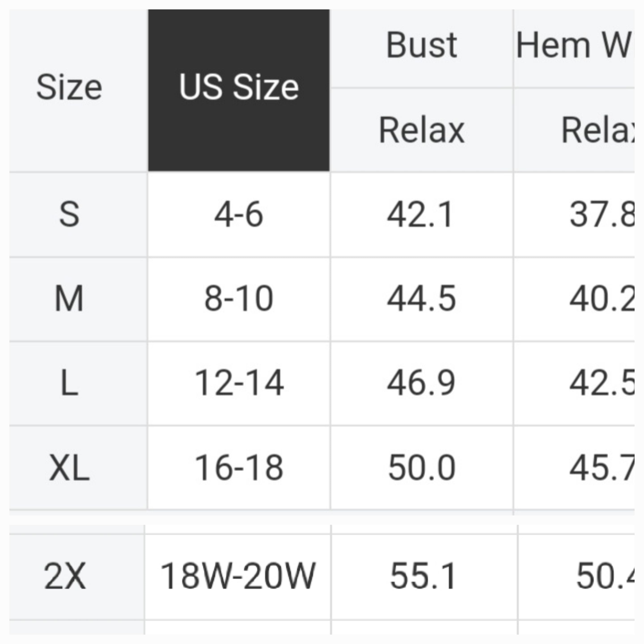Click the Relax subheader under Bust
The width and height of the screenshot is (644, 644).
(x=421, y=130)
